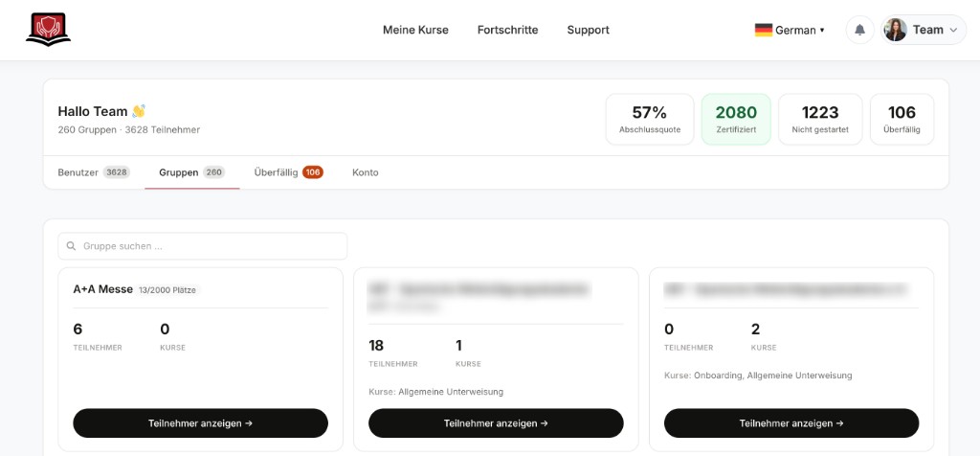Click 'Kurse: Onboarding, Allgemeine Unterweisung' text

pyautogui.click(x=758, y=376)
